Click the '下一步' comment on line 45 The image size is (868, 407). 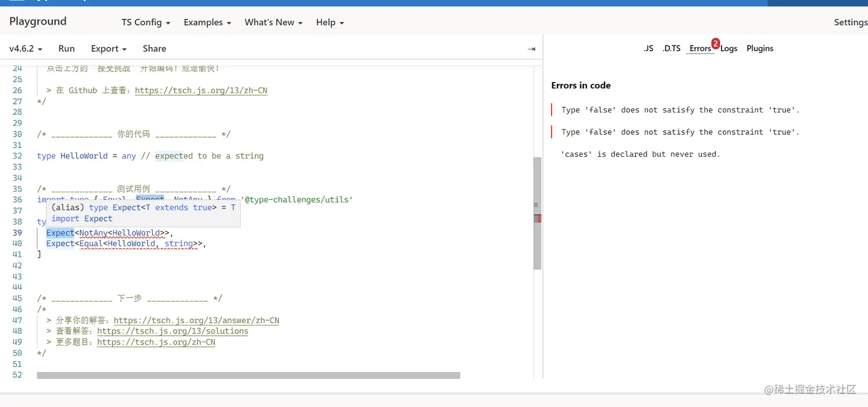(129, 299)
